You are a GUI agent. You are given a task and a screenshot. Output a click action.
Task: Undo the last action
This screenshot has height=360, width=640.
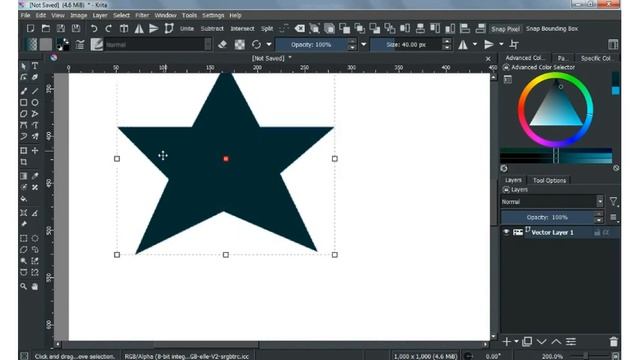[x=93, y=29]
